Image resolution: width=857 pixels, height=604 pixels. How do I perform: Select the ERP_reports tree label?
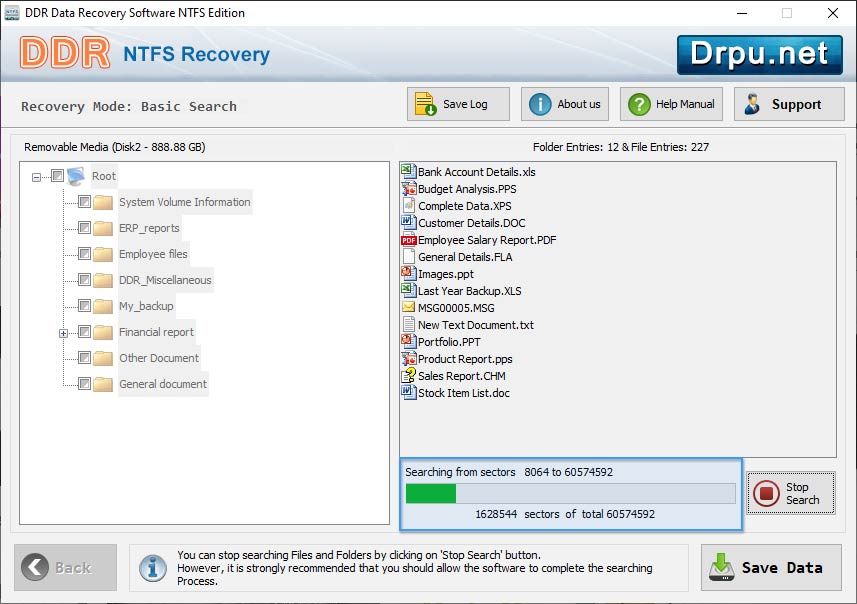[149, 228]
